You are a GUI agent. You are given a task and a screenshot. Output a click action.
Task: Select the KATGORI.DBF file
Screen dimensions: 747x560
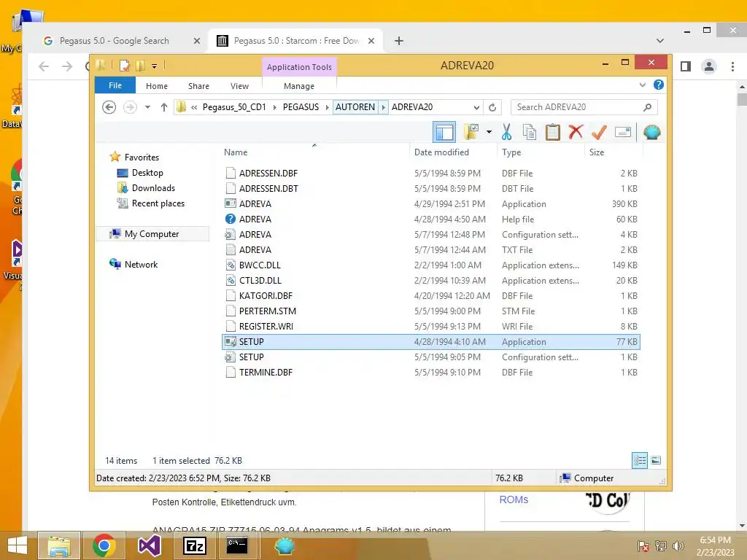(x=431, y=295)
